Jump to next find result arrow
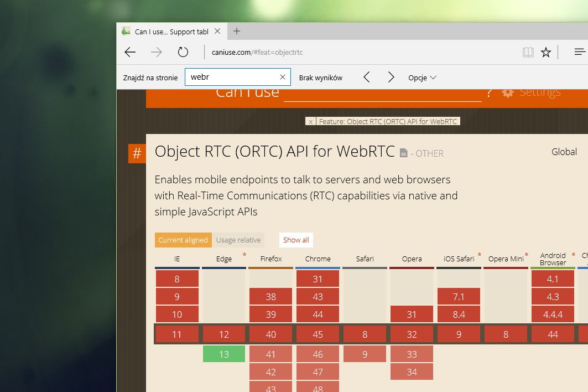 point(391,78)
